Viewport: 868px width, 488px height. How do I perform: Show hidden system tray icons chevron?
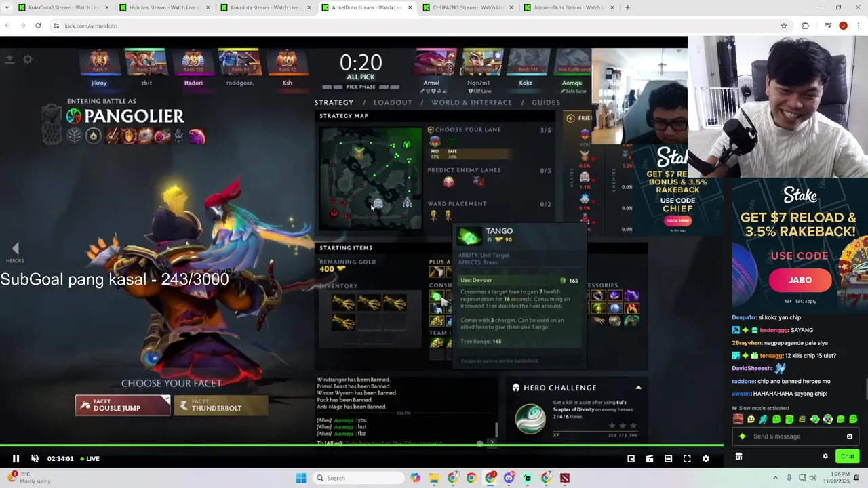tap(775, 478)
